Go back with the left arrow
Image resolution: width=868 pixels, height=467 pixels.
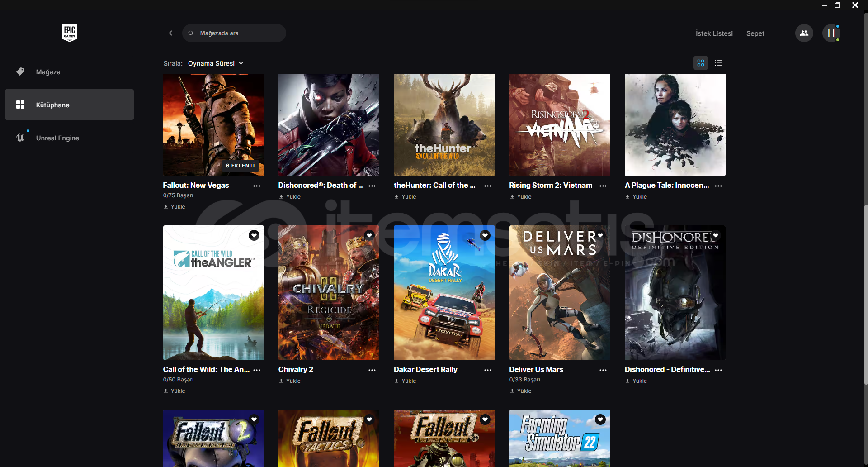click(170, 33)
